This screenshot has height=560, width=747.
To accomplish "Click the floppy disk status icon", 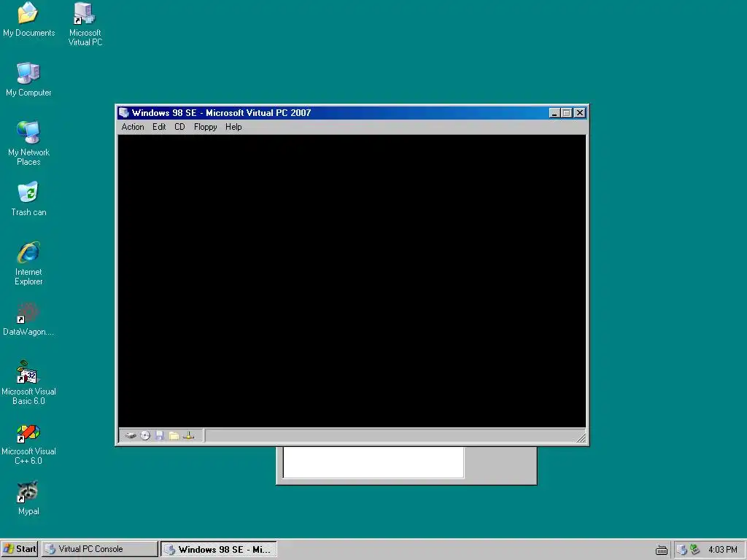I will [x=160, y=436].
